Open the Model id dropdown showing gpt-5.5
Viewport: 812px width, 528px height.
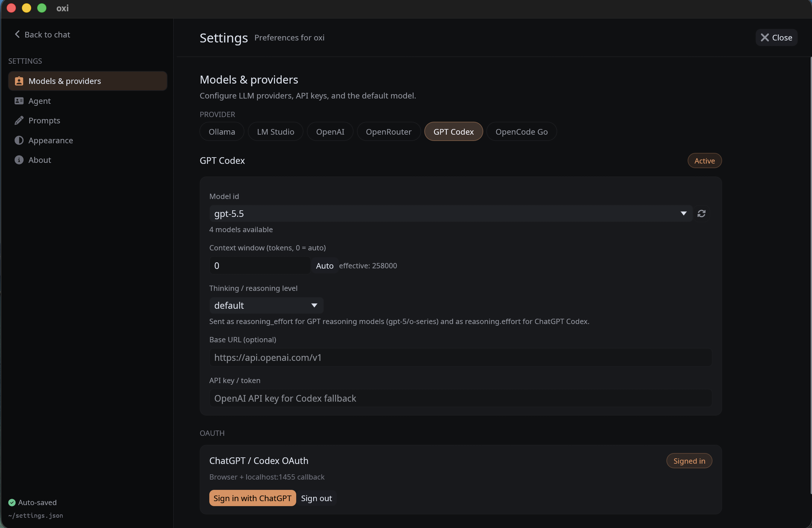(x=451, y=214)
